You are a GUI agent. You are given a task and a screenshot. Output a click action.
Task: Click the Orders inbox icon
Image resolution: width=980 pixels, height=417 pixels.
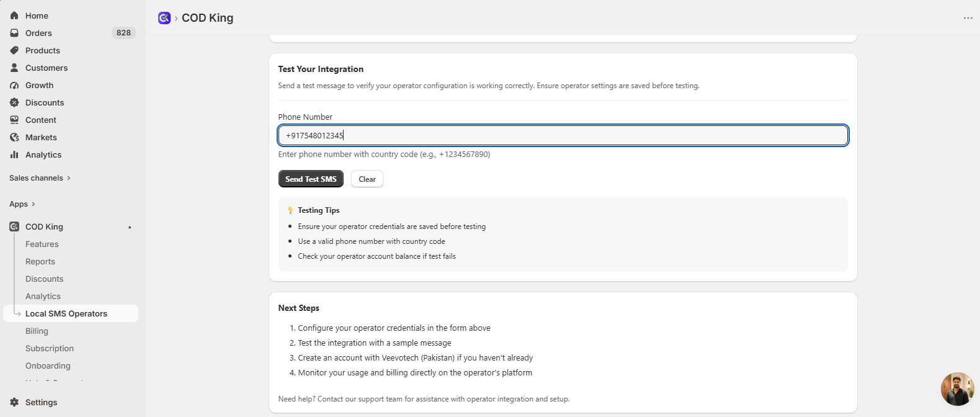coord(14,33)
